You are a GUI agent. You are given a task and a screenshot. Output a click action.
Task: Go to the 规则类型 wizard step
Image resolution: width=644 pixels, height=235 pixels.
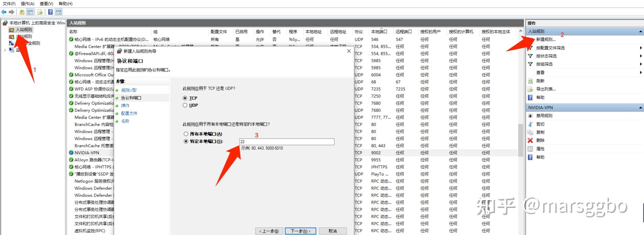tap(129, 90)
